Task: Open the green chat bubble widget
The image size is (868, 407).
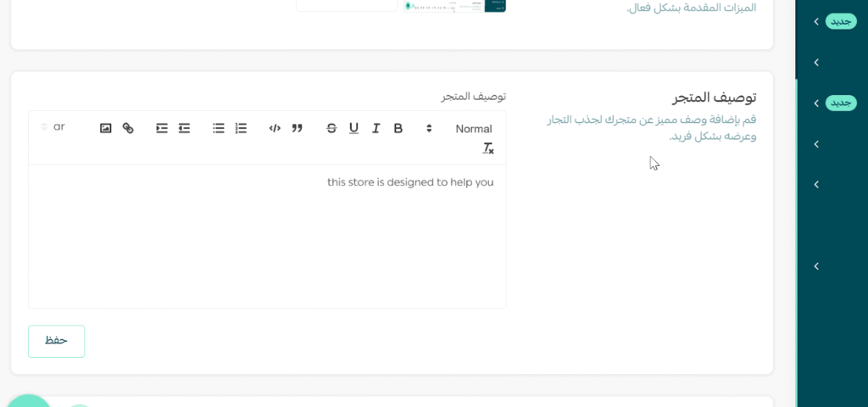Action: pos(27,400)
